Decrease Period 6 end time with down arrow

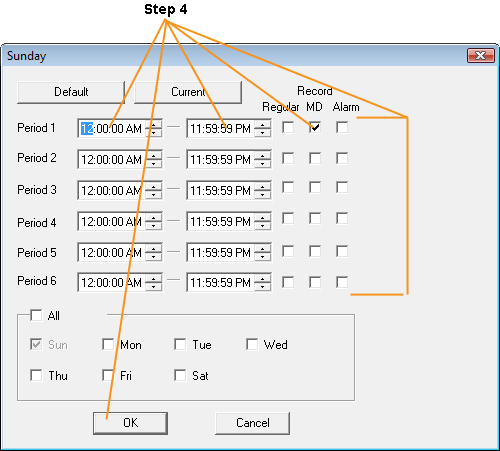pyautogui.click(x=263, y=287)
